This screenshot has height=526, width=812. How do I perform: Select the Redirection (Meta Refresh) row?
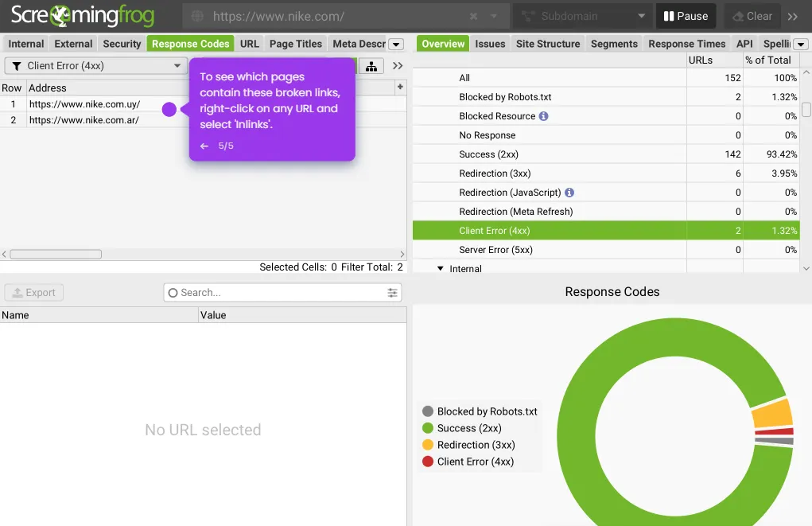(x=606, y=212)
